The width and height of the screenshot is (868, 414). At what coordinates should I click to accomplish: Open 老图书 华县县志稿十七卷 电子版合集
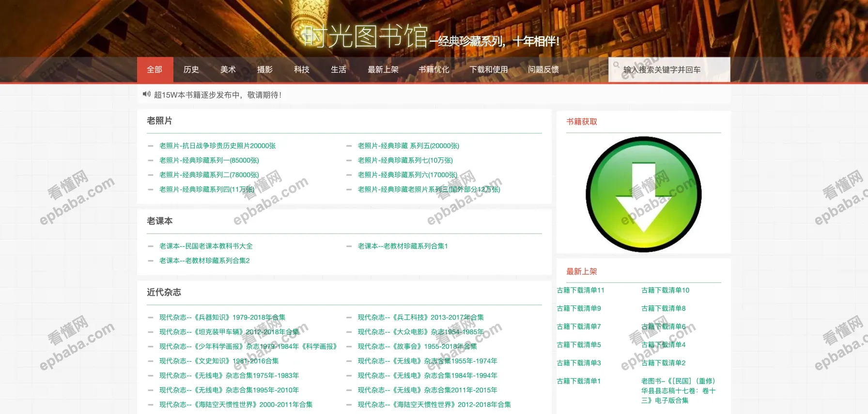(x=678, y=391)
